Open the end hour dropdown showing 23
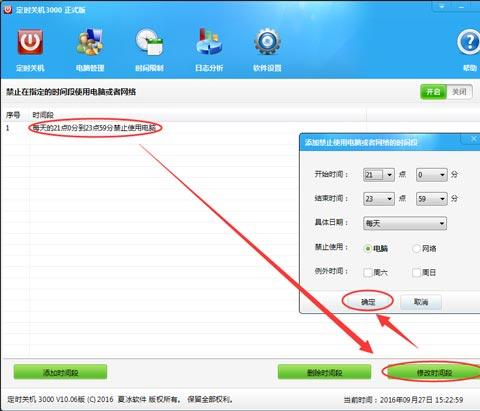Image resolution: width=480 pixels, height=411 pixels. coord(379,199)
